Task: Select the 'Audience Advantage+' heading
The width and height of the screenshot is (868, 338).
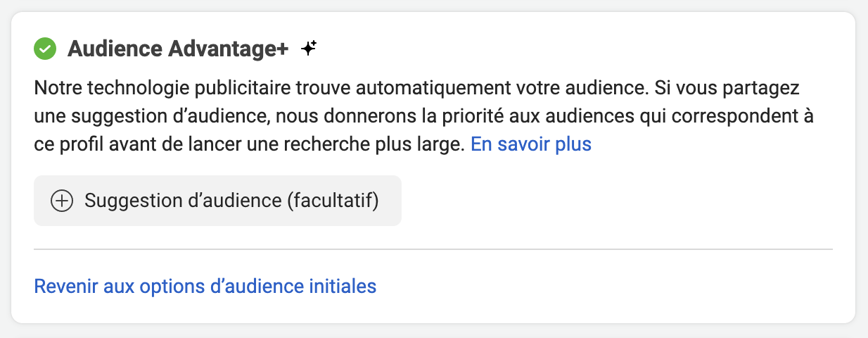Action: click(178, 49)
